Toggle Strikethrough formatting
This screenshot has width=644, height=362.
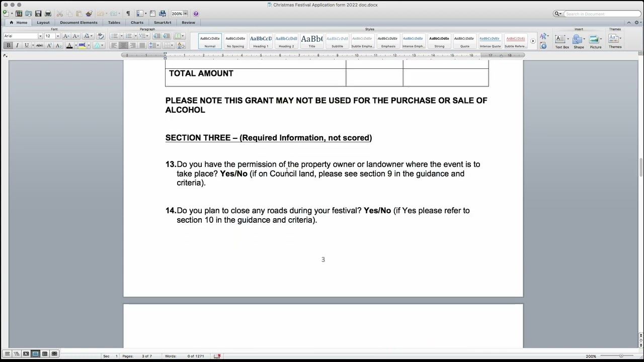point(39,45)
